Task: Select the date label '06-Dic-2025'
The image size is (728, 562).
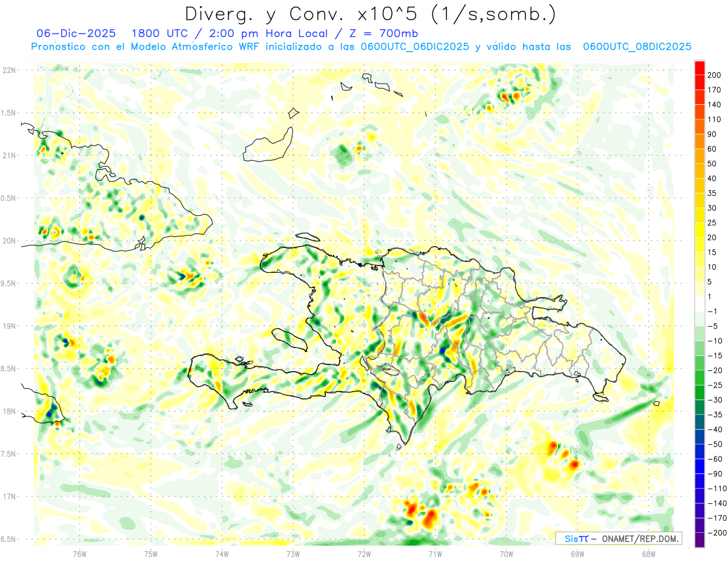Action: 76,33
